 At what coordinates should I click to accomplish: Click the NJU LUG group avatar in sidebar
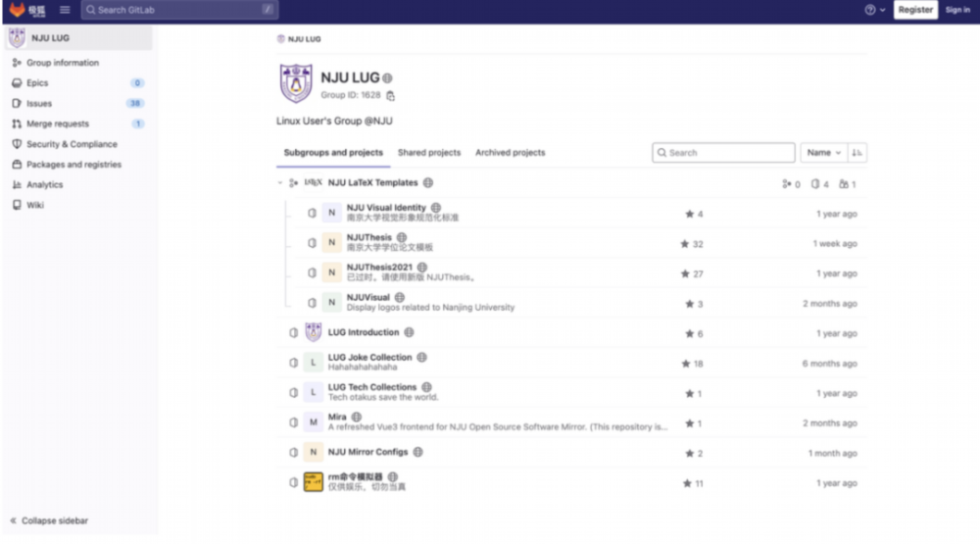pyautogui.click(x=17, y=38)
